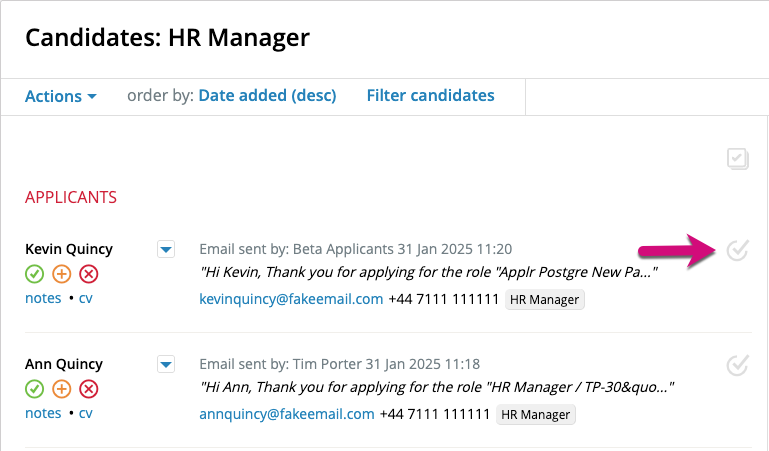Reject Kevin Quincy with red X icon
Screen dimensions: 769x451
coord(89,274)
